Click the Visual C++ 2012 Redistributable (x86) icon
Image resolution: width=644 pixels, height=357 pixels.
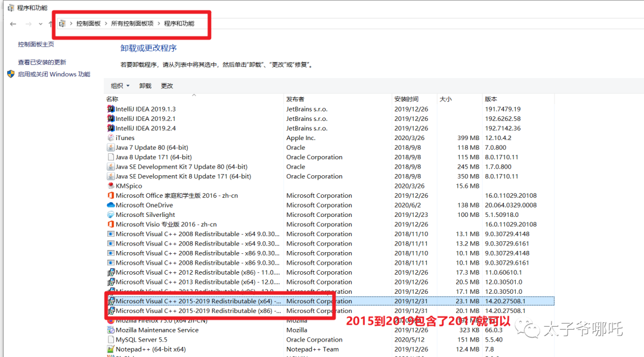coord(110,272)
